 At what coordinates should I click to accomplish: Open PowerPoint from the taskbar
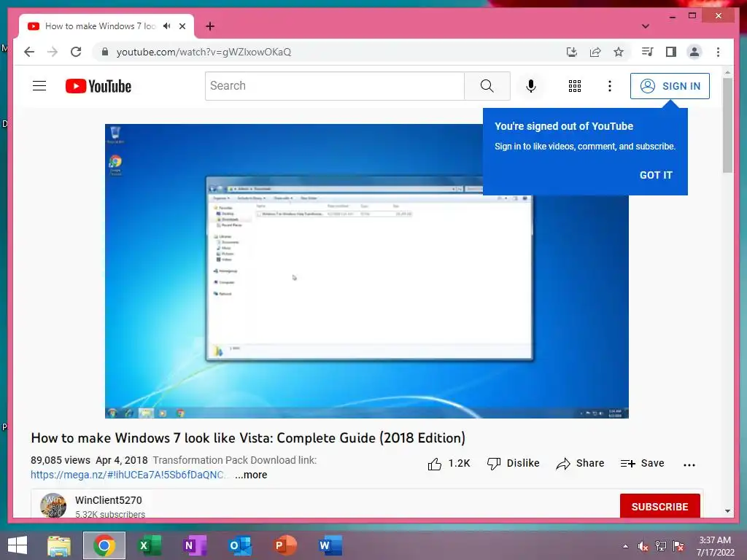coord(285,545)
